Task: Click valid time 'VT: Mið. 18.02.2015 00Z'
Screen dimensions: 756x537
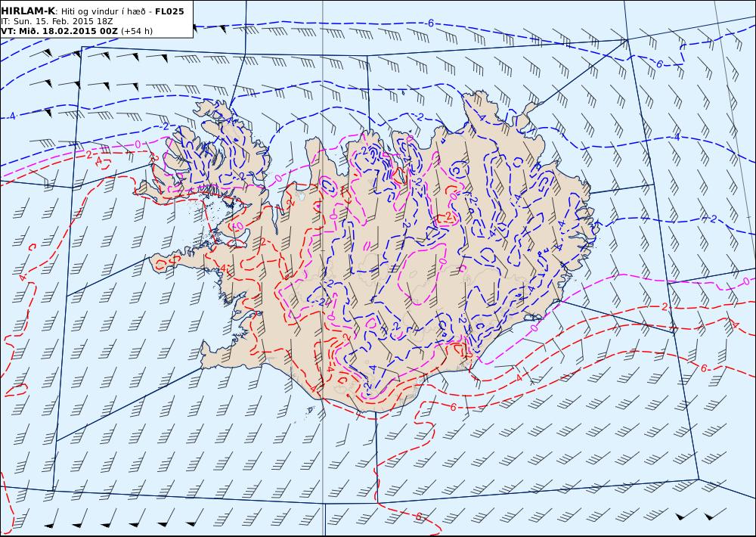Action: point(59,31)
